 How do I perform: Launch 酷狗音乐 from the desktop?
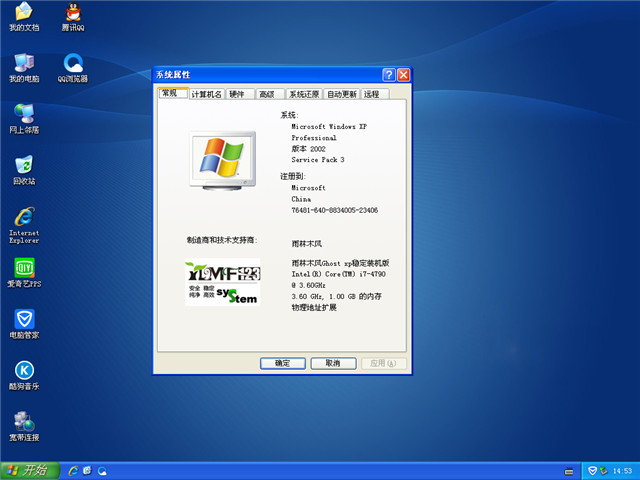tap(24, 376)
